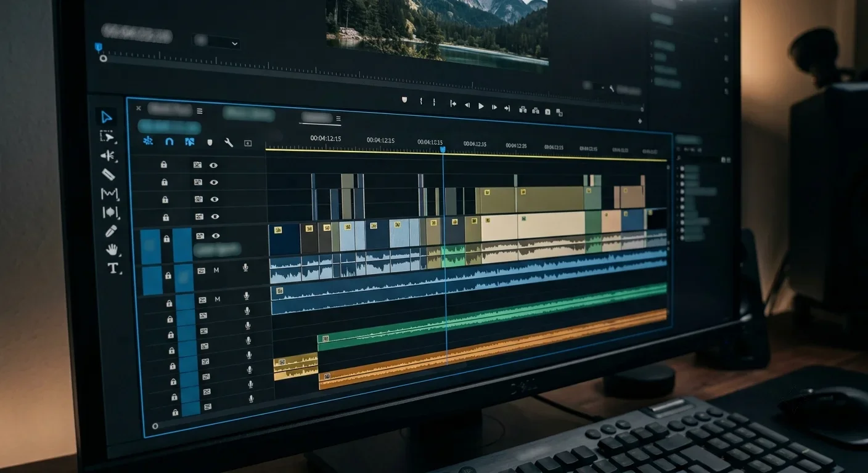Export a frame from the program monitor
The image size is (868, 473).
[x=547, y=111]
